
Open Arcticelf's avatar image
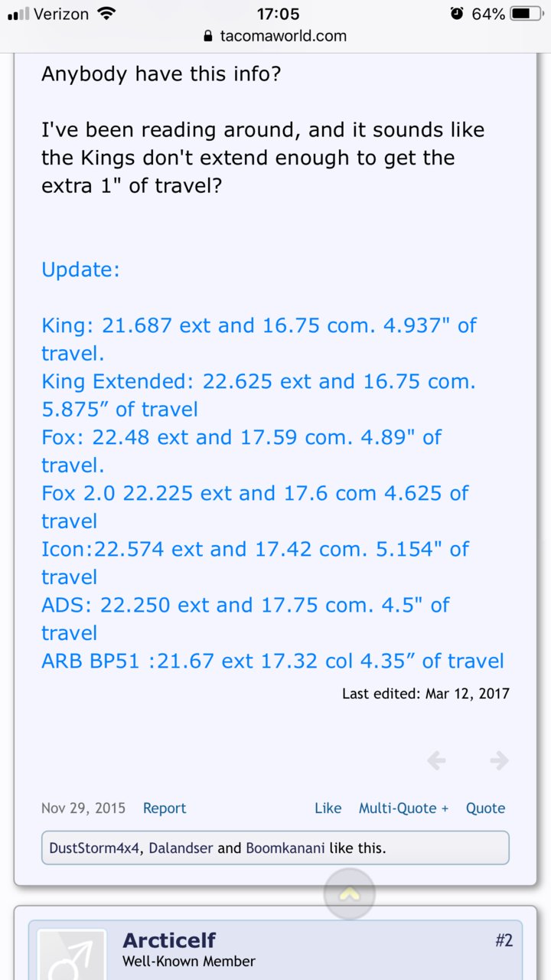tap(73, 955)
